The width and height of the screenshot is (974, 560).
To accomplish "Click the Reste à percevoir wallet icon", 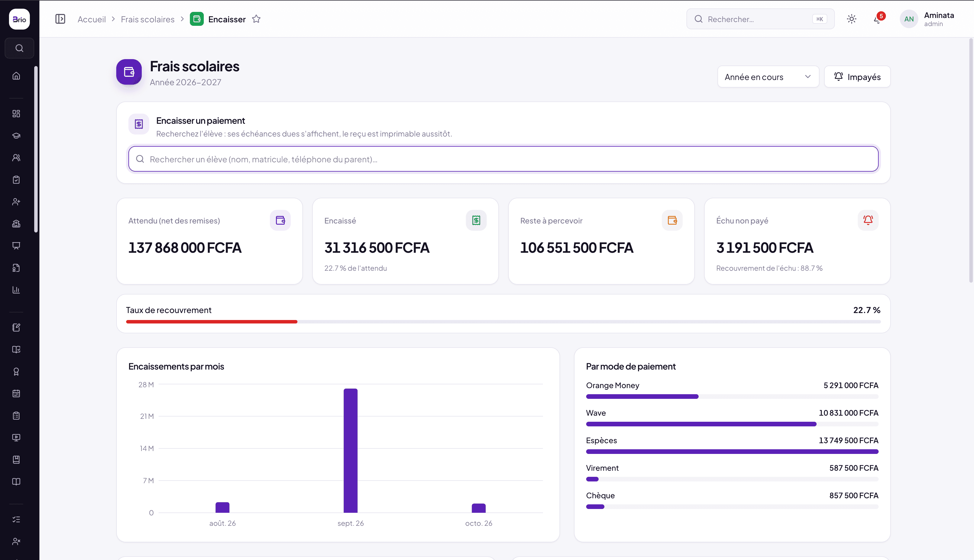I will click(672, 220).
